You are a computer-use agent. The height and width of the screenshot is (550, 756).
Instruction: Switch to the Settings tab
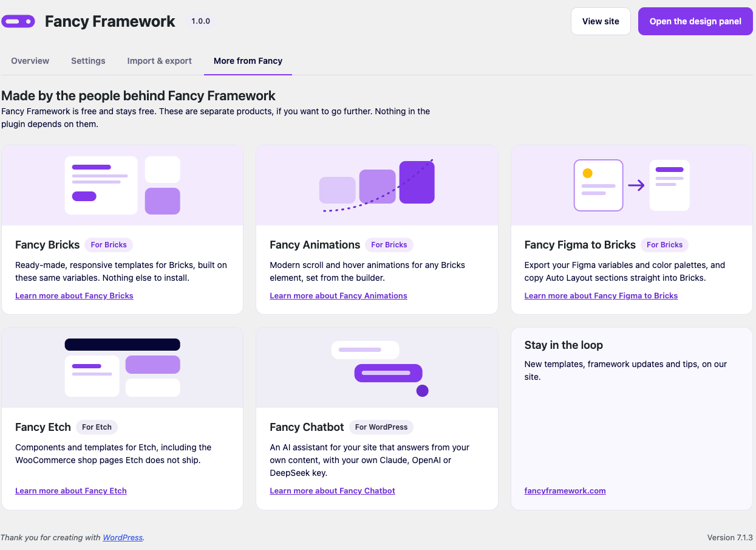88,61
